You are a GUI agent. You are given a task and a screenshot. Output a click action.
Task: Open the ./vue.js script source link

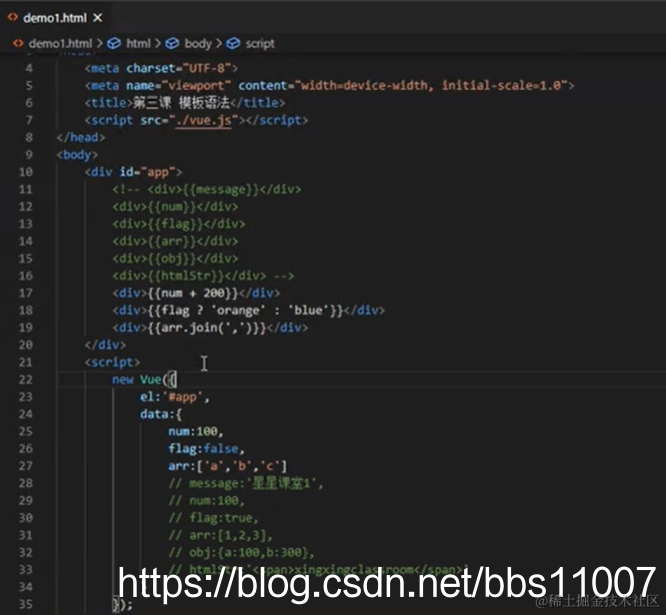click(x=204, y=121)
